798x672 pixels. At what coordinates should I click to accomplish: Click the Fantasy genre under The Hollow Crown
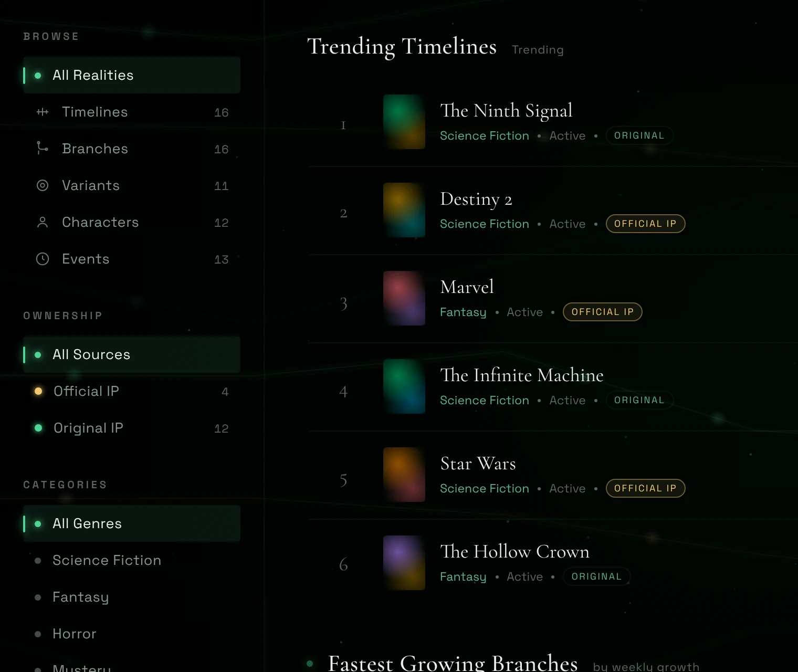(x=463, y=577)
